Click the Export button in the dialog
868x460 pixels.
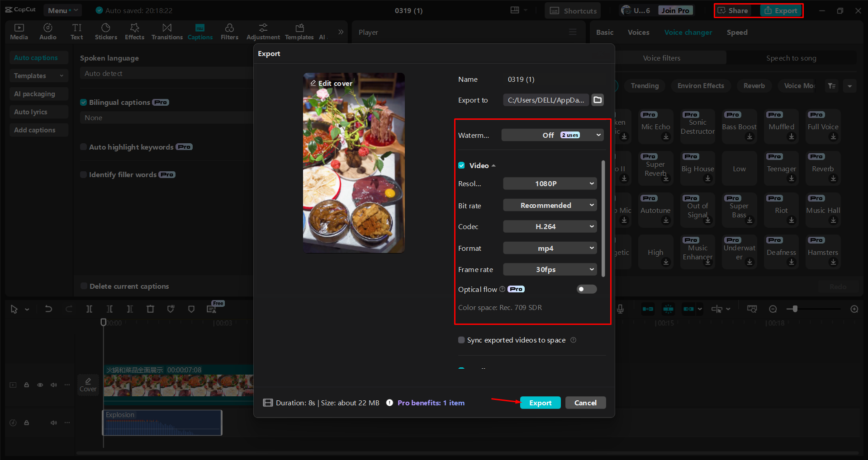pos(540,403)
